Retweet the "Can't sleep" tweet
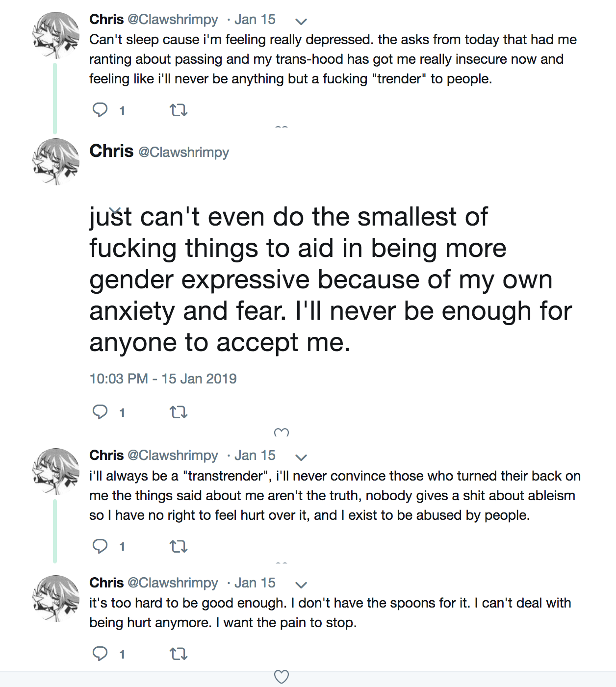 (x=179, y=110)
